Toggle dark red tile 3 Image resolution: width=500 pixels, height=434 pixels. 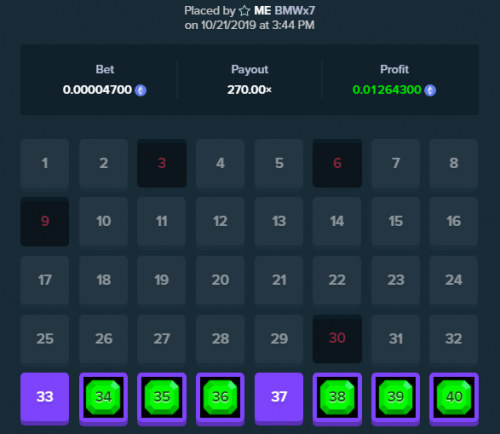[162, 163]
